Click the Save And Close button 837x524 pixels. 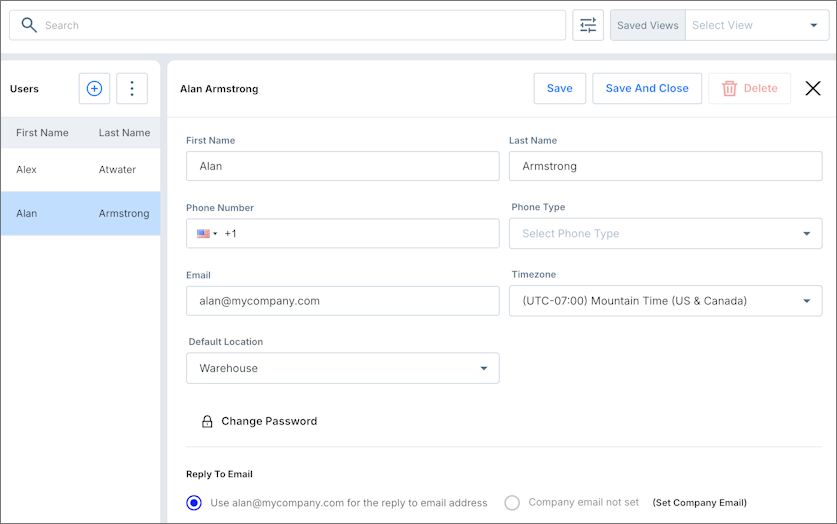647,89
